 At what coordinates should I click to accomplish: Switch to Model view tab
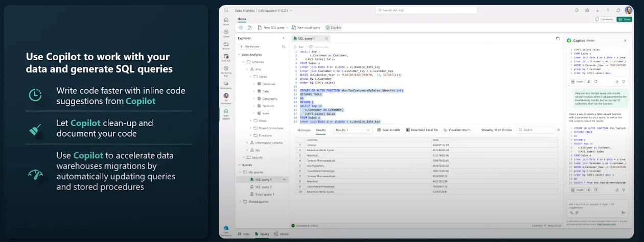pos(282,233)
